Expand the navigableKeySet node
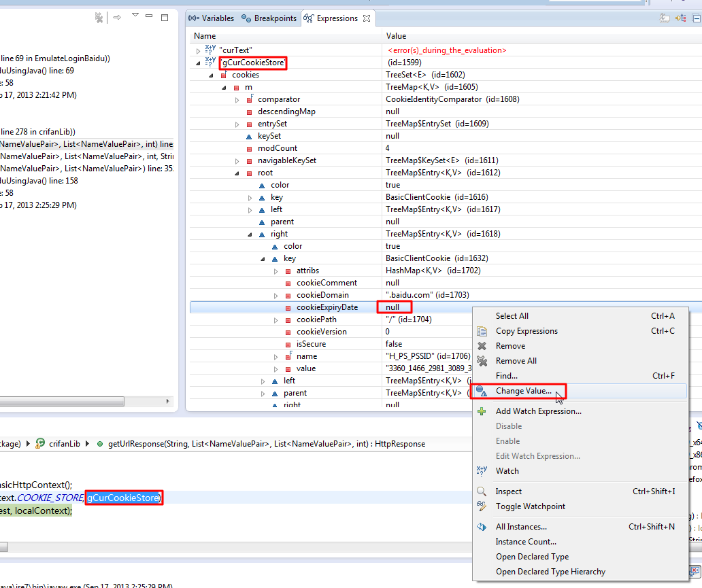The height and width of the screenshot is (588, 702). click(237, 161)
